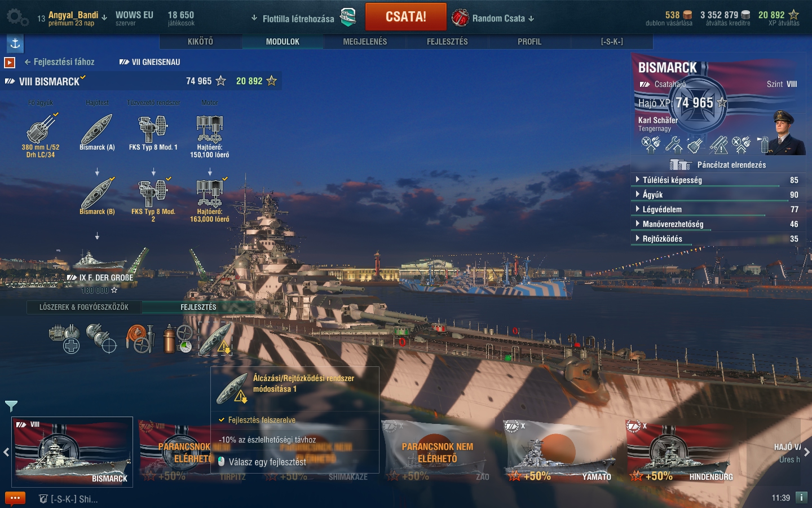Screen dimensions: 812x508
Task: Open the chat speech bubble icon
Action: click(x=15, y=498)
